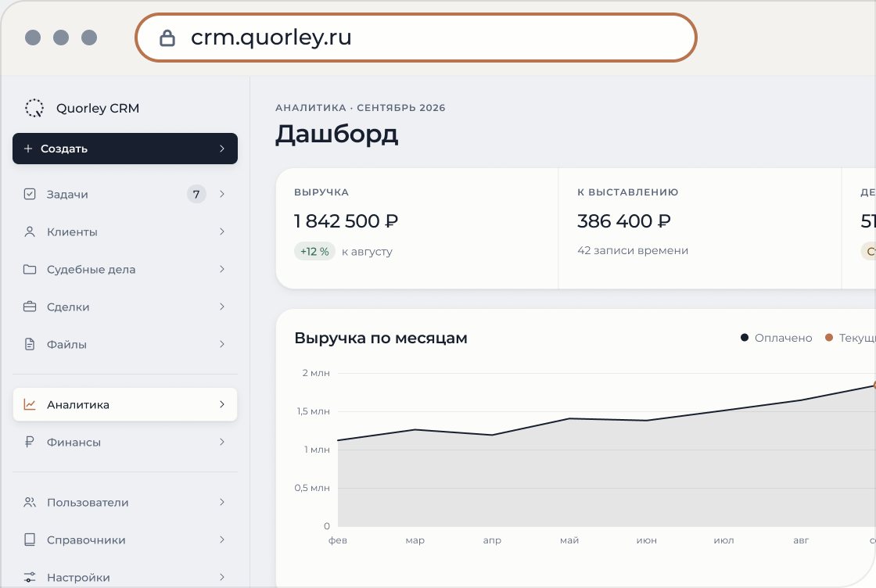The height and width of the screenshot is (588, 876).
Task: Click the Quorley CRM title
Action: click(x=98, y=109)
